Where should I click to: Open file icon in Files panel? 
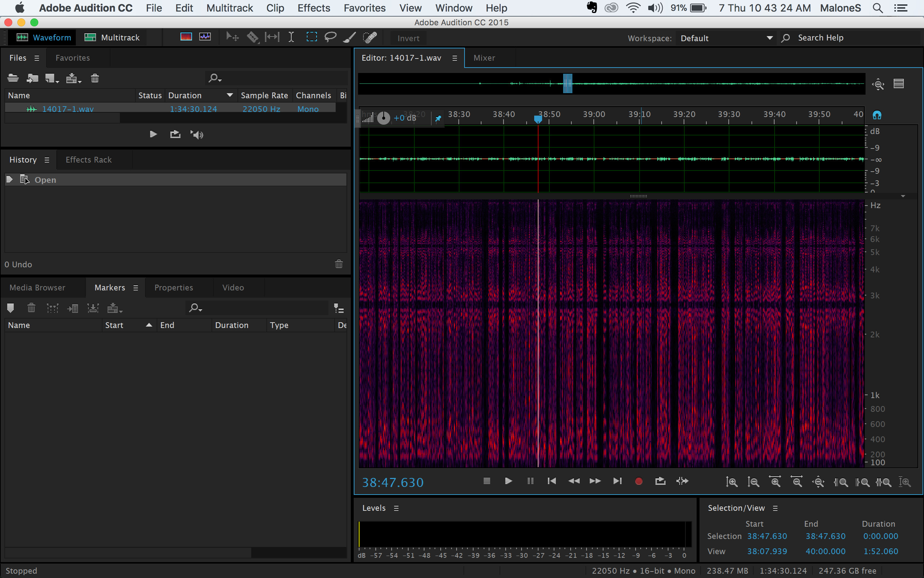(x=13, y=78)
